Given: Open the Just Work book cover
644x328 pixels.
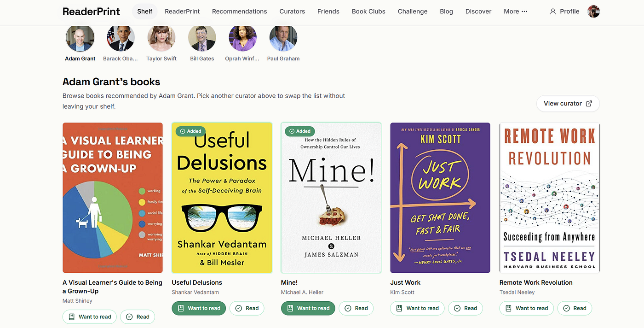Looking at the screenshot, I should 440,198.
